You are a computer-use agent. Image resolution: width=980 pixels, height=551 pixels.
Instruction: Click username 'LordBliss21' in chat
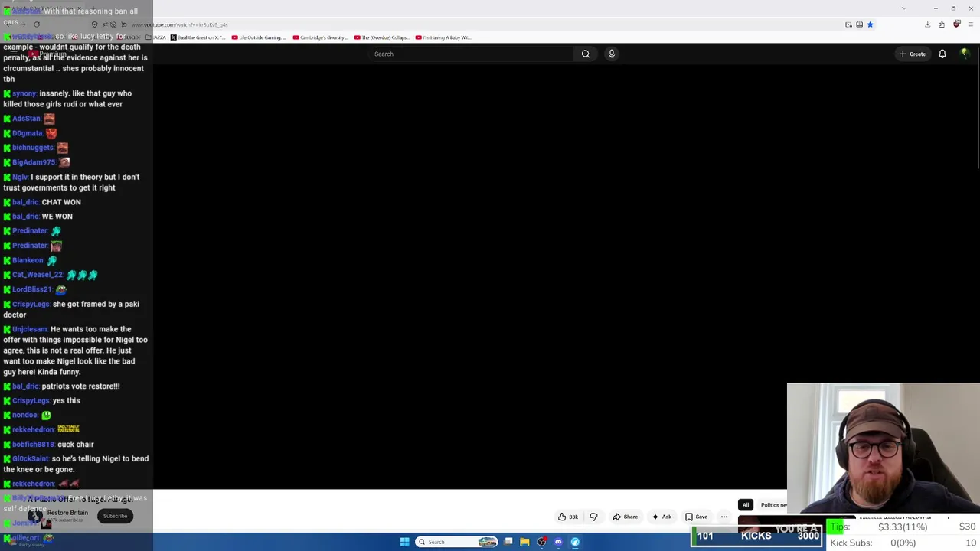click(32, 289)
